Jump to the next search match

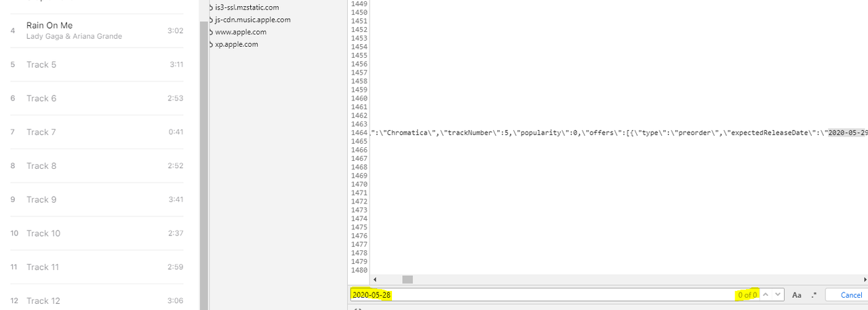(x=778, y=294)
